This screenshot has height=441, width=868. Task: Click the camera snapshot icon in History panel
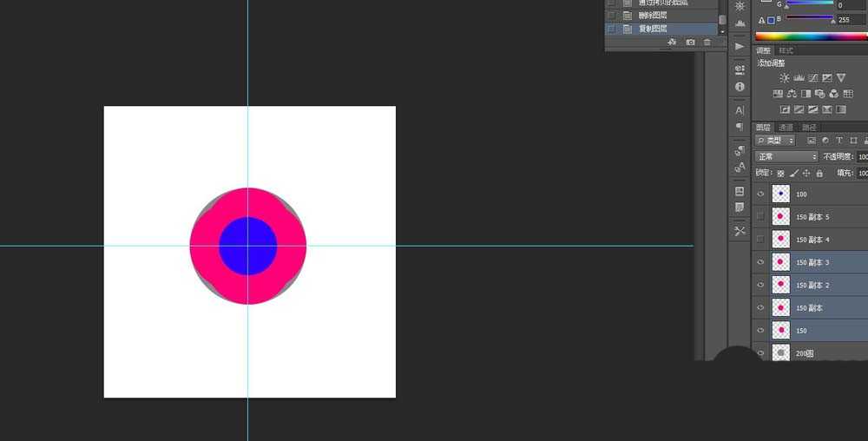[690, 42]
